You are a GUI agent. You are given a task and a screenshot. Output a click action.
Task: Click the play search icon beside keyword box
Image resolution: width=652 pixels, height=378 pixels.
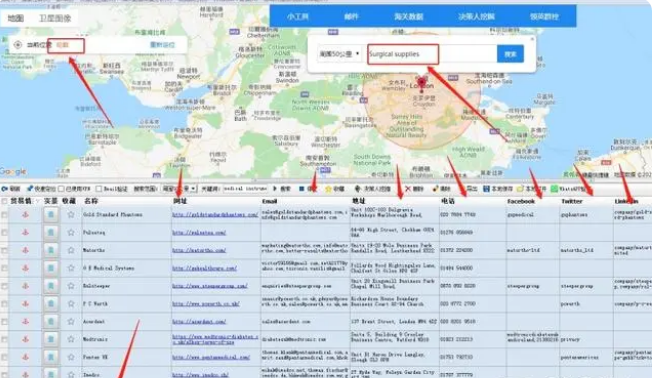click(275, 189)
